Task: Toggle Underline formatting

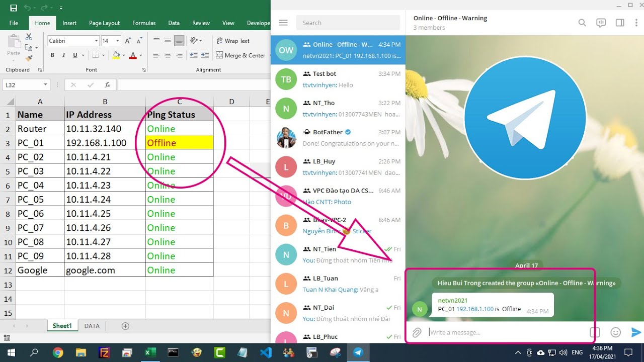Action: click(x=75, y=55)
